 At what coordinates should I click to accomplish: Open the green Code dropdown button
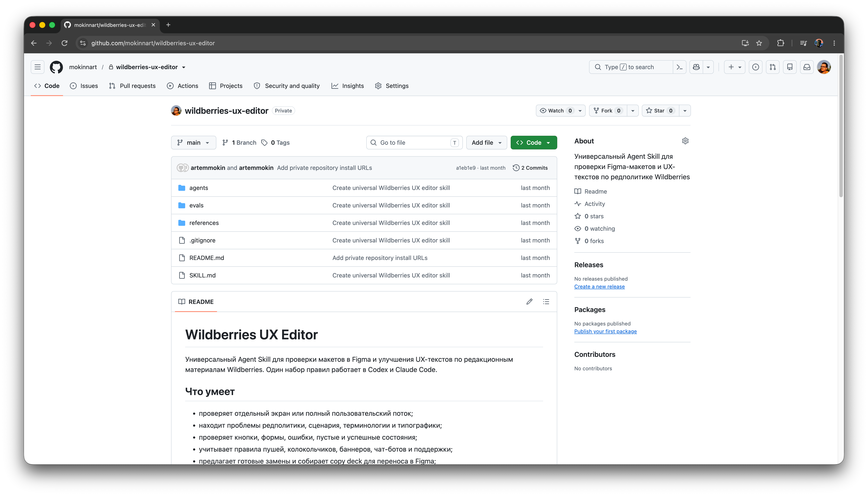pyautogui.click(x=534, y=143)
